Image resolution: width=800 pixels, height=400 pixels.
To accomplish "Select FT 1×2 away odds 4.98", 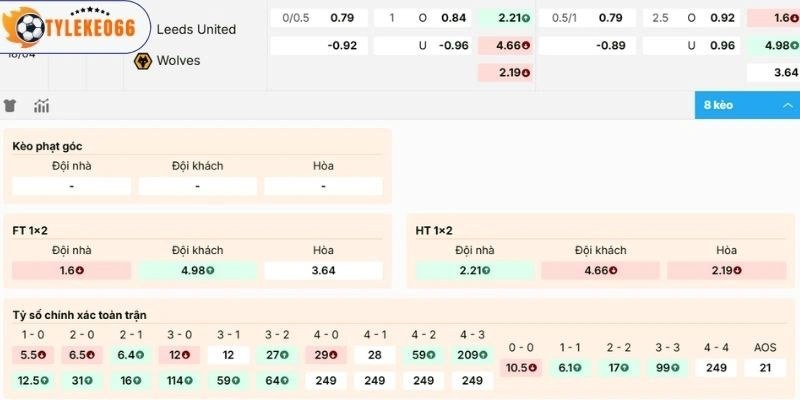I will (197, 270).
